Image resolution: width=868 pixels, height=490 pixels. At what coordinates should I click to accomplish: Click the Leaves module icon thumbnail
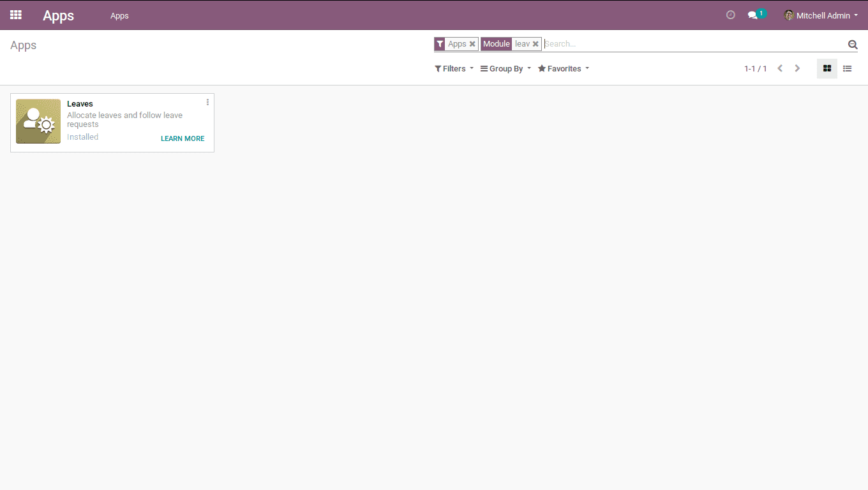tap(38, 121)
